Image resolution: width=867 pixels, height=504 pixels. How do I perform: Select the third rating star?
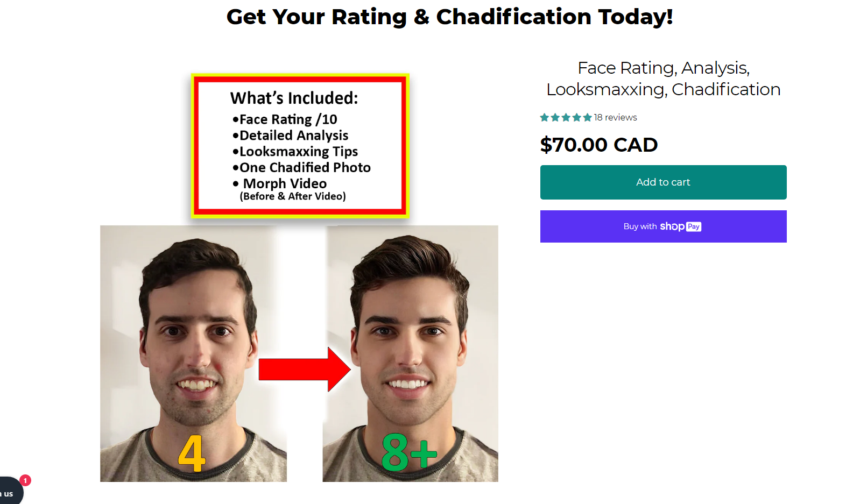pos(566,117)
